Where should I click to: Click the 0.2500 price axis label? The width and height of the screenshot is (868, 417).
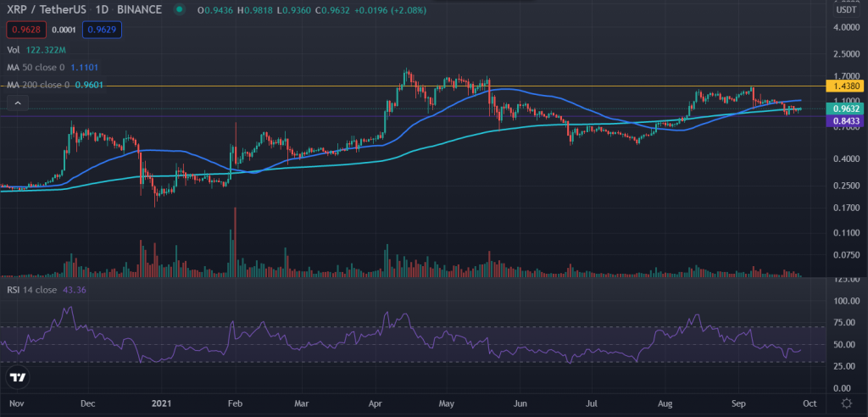pyautogui.click(x=845, y=186)
